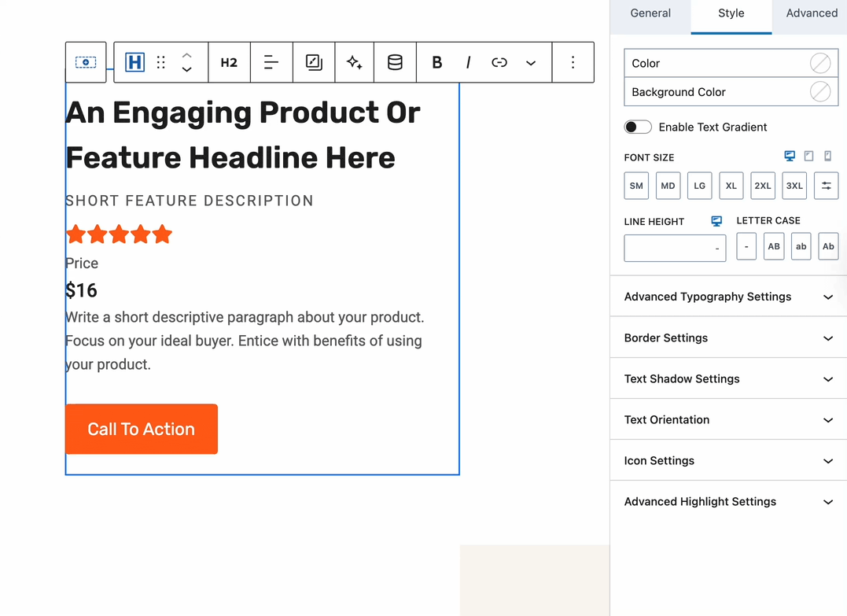Open the three-dot block options menu
The width and height of the screenshot is (847, 616).
click(x=573, y=63)
